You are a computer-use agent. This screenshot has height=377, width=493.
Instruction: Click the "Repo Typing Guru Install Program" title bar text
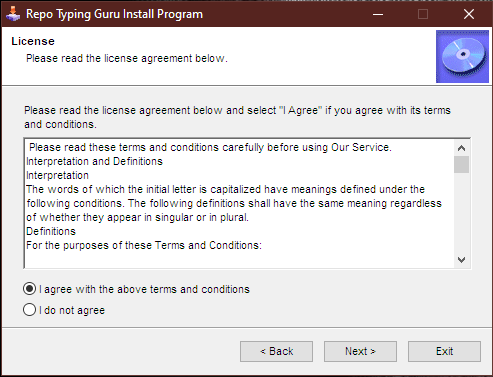[x=114, y=14]
